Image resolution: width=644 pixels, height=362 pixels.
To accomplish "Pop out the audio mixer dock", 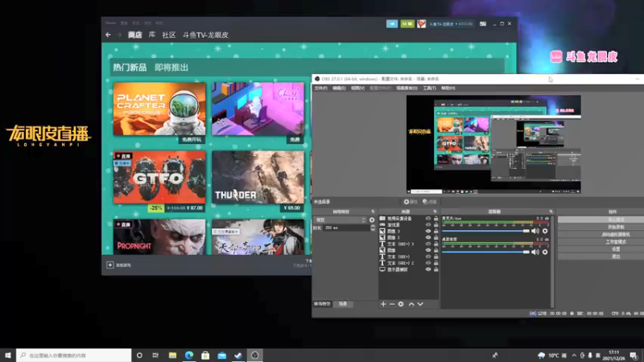I will click(551, 212).
